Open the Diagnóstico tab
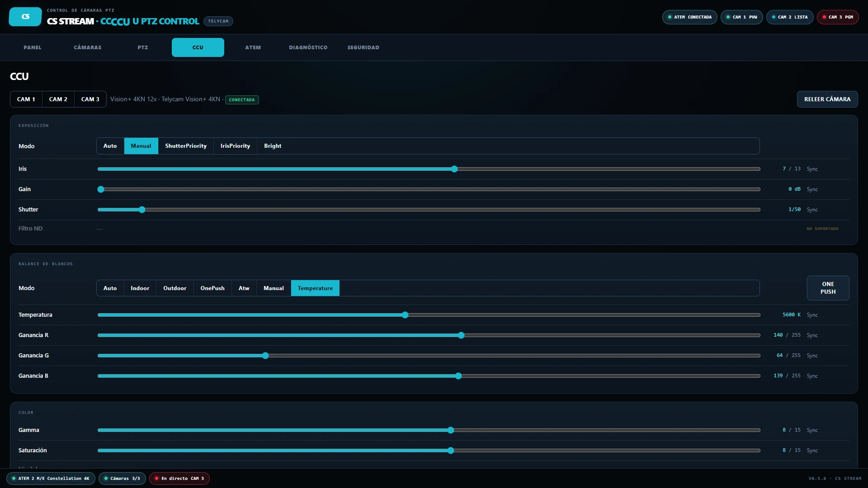This screenshot has height=488, width=868. (x=308, y=47)
